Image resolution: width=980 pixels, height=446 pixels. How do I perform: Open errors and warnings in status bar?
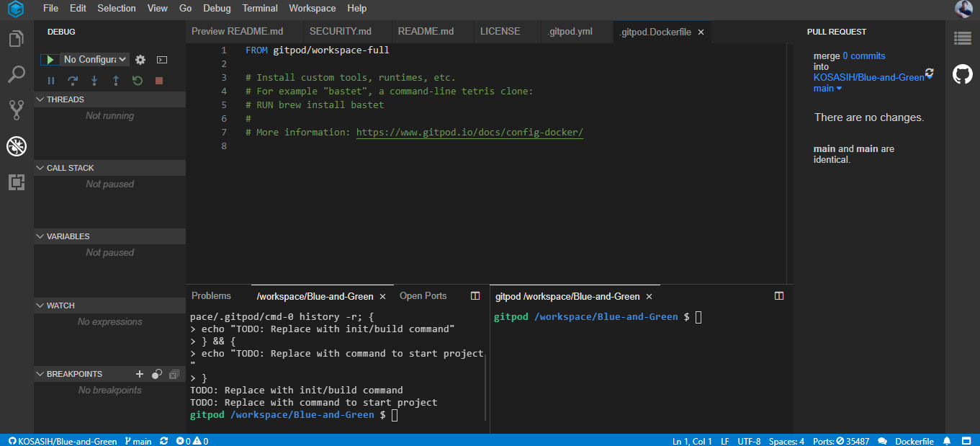[192, 441]
